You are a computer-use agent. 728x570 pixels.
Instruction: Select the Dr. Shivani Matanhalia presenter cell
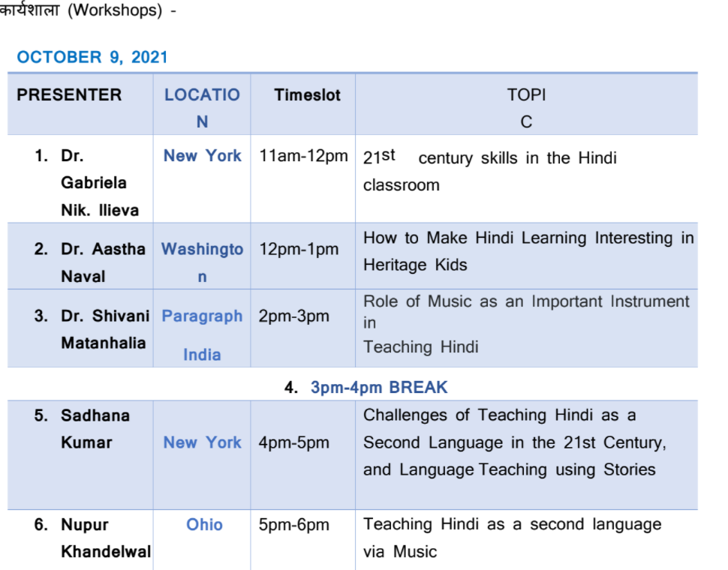(x=92, y=329)
